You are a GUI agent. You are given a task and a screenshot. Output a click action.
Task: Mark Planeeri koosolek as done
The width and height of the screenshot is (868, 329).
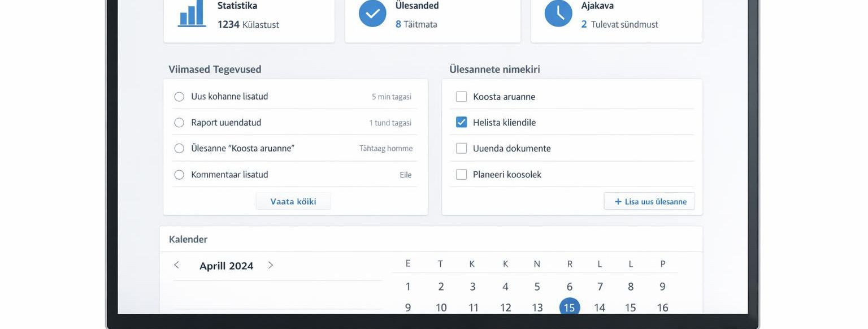(x=461, y=174)
